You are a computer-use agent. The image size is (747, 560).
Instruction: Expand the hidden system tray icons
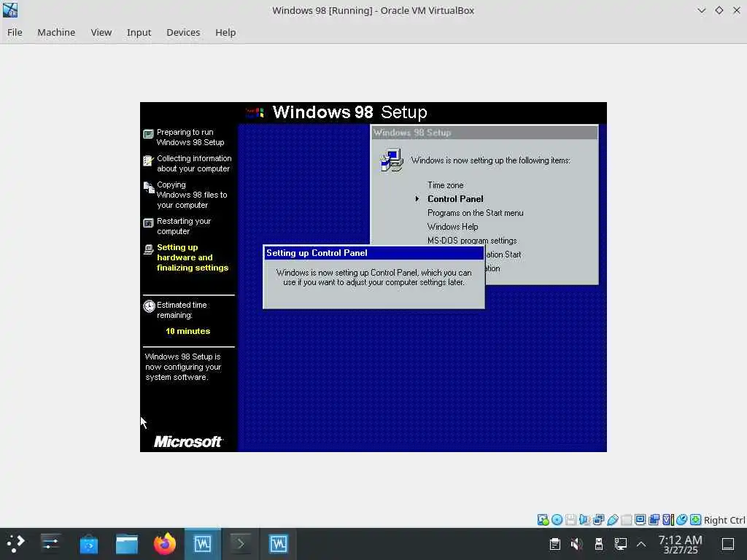[x=641, y=544]
